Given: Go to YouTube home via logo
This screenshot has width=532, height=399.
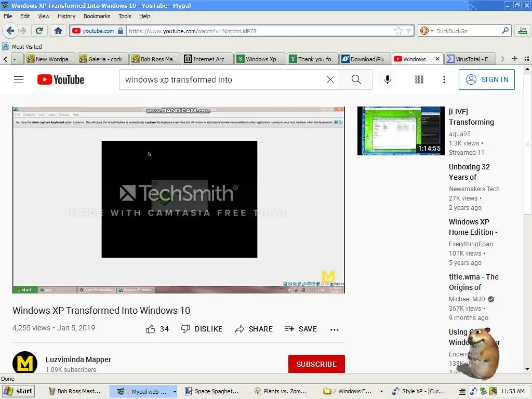Looking at the screenshot, I should click(61, 79).
